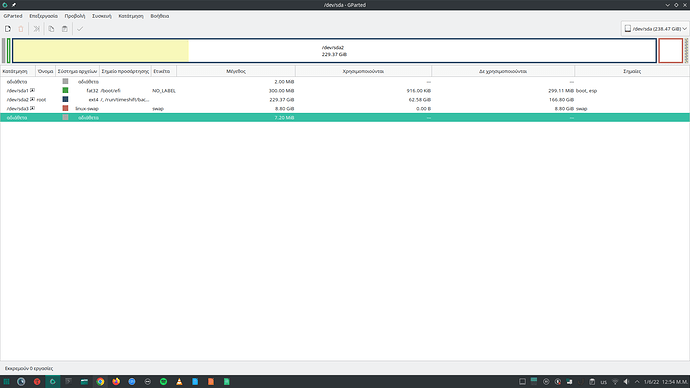
Task: Open the GParted menu
Action: click(13, 16)
